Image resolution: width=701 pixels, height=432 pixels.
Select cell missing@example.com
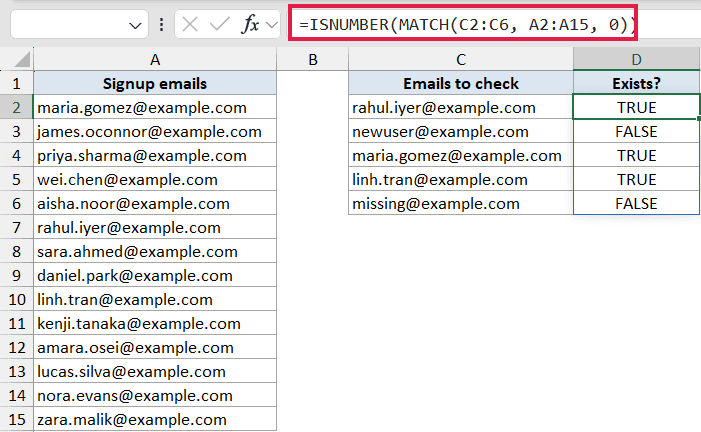pos(461,203)
